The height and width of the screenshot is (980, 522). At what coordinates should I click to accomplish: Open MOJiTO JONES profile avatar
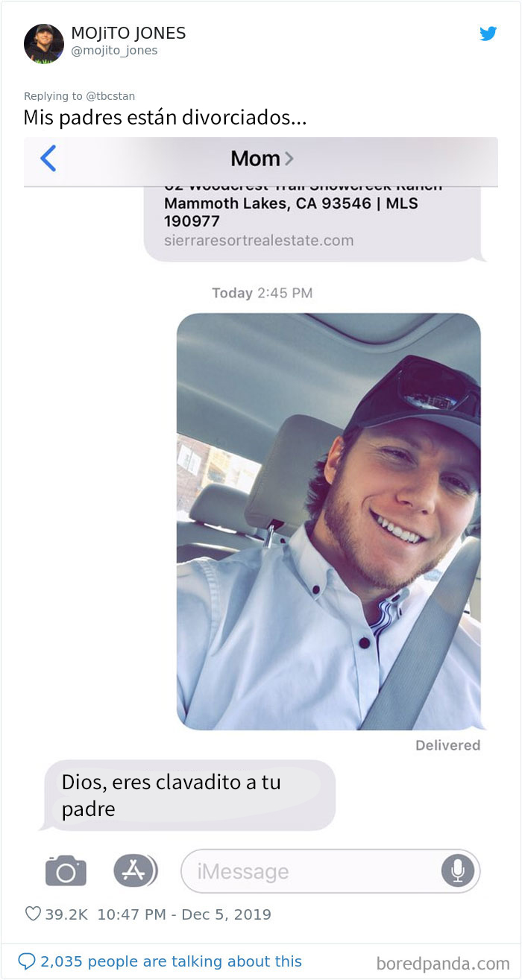tap(44, 43)
